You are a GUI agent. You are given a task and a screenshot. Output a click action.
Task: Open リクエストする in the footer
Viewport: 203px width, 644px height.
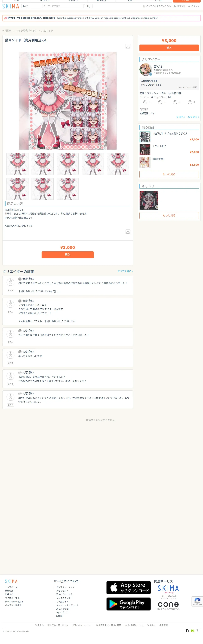tap(12, 598)
